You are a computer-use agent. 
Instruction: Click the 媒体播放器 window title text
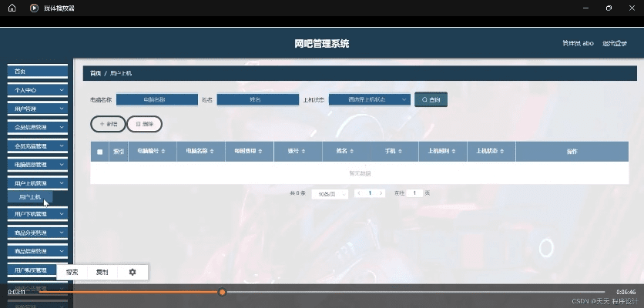tap(59, 8)
